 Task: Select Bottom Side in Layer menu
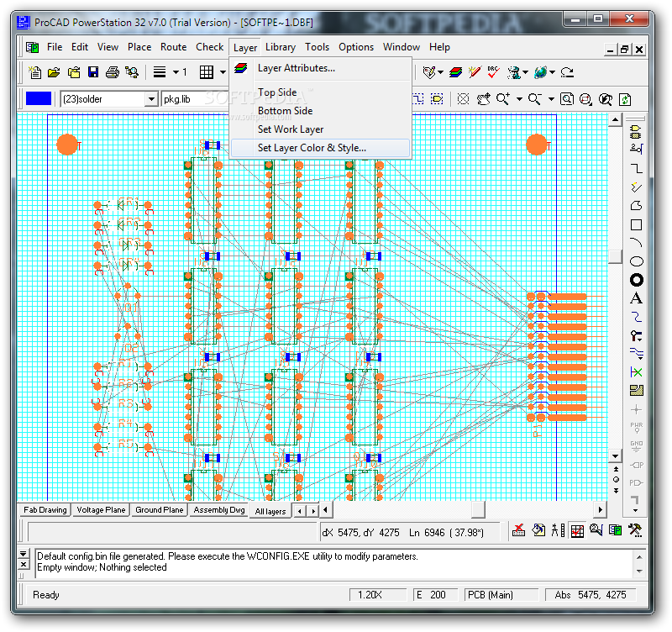(321, 111)
